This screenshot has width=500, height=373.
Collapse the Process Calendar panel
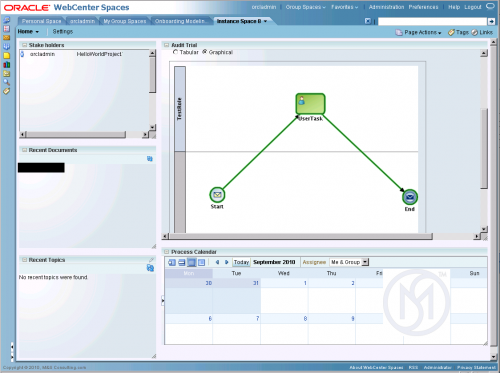[167, 252]
